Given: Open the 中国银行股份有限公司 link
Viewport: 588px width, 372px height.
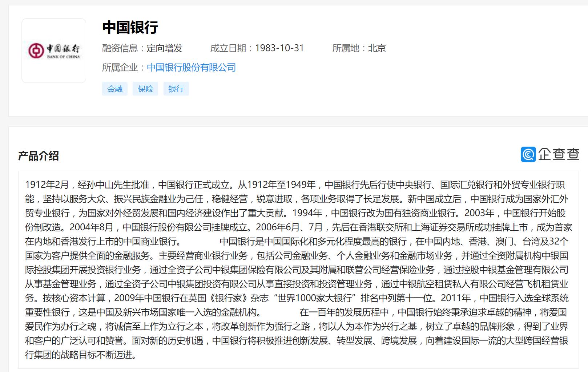Looking at the screenshot, I should (191, 67).
